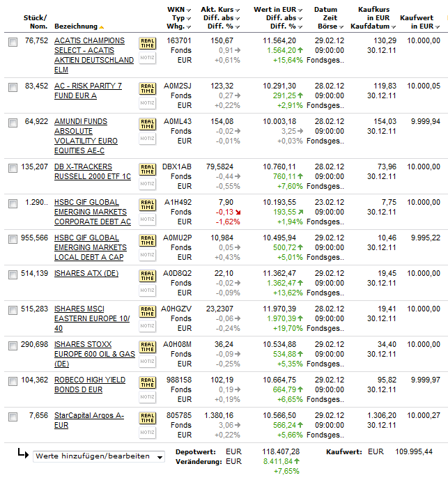Open NOTIZ for HSBC LOCAL DEBT A CAP
This screenshot has width=448, height=480.
coord(147,255)
